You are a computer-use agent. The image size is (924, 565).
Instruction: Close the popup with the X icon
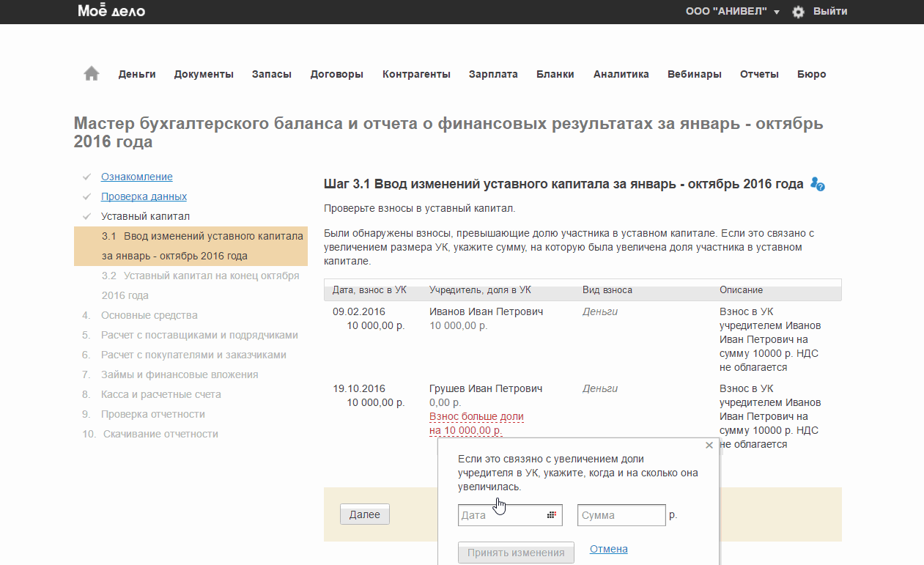(x=709, y=445)
